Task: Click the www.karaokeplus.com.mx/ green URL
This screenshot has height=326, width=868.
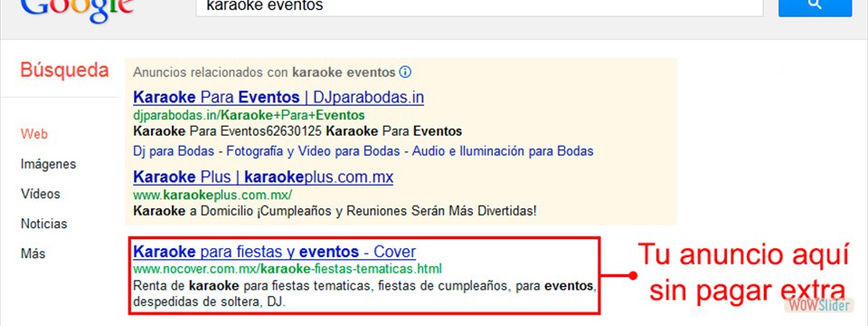Action: point(212,196)
